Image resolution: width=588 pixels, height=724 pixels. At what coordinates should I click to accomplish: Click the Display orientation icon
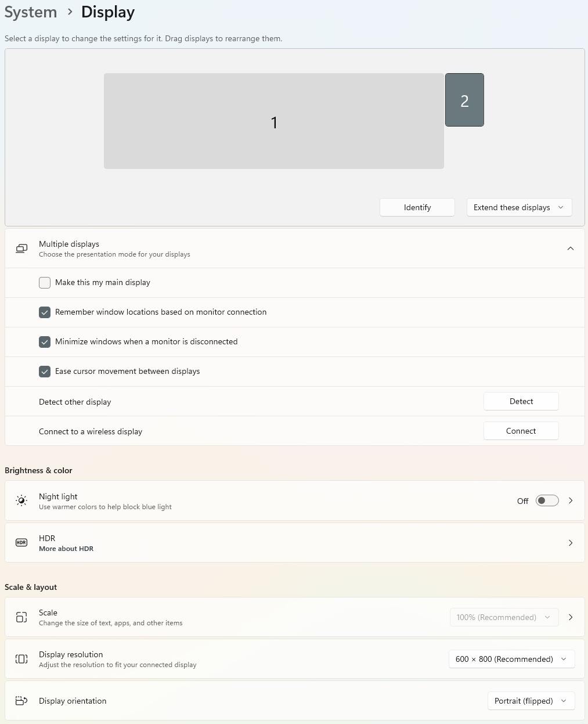coord(21,701)
